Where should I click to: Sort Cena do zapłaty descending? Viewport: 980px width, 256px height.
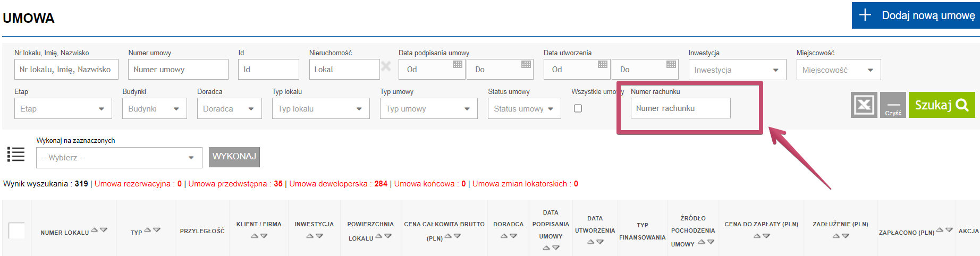pos(766,236)
